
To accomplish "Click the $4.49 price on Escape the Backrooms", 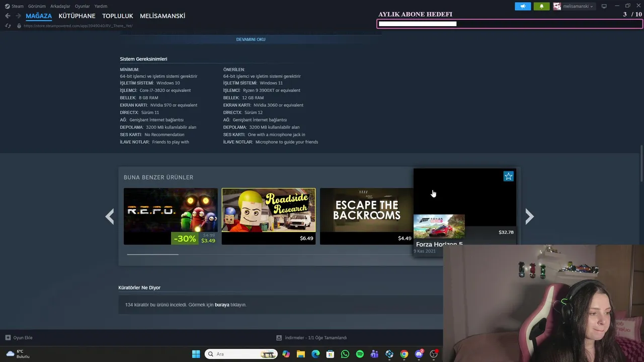I will pyautogui.click(x=405, y=238).
